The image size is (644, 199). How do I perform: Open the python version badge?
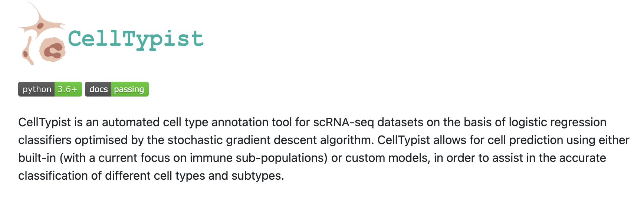36,89
